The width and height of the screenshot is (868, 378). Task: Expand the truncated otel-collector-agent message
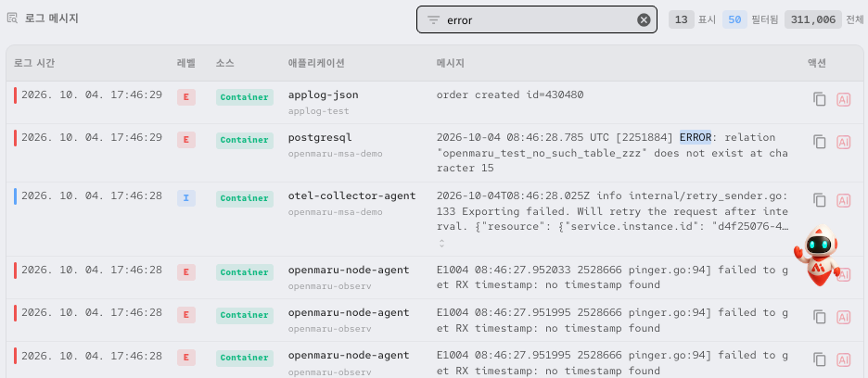tap(441, 243)
